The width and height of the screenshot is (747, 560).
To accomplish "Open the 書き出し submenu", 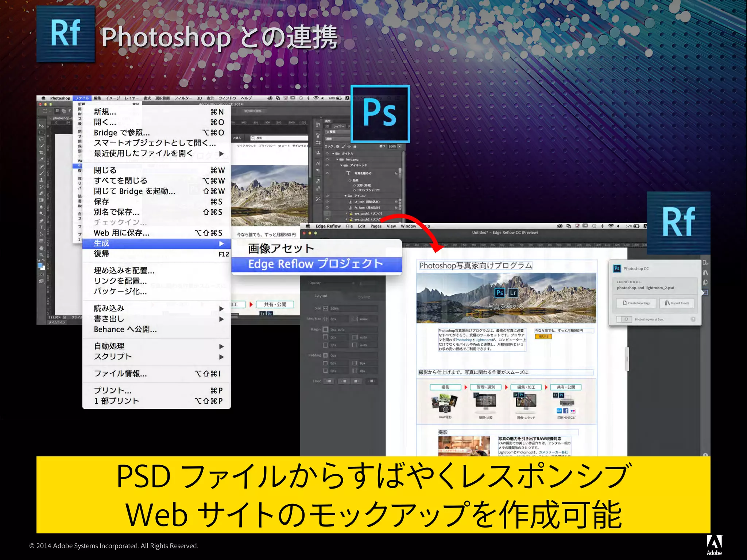I will tap(156, 319).
